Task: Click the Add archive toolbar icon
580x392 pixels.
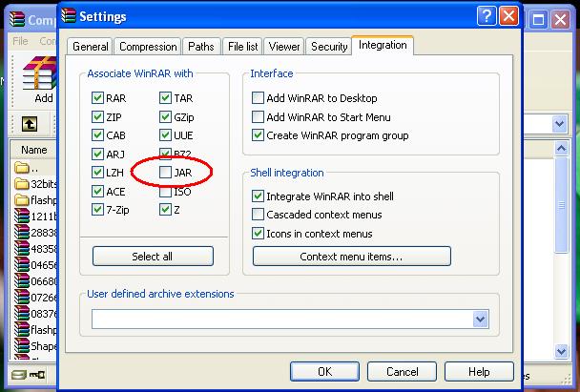Action: [40, 73]
